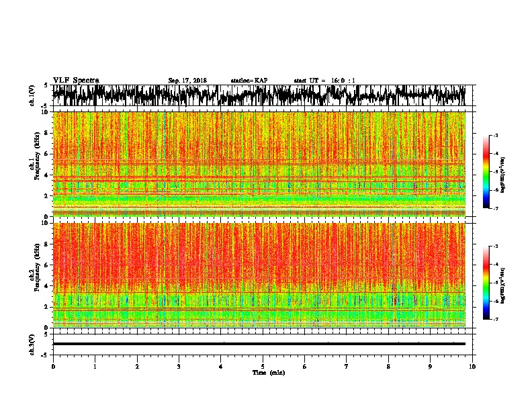Click time axis tick label "1"
The width and height of the screenshot is (532, 411).
(95, 367)
